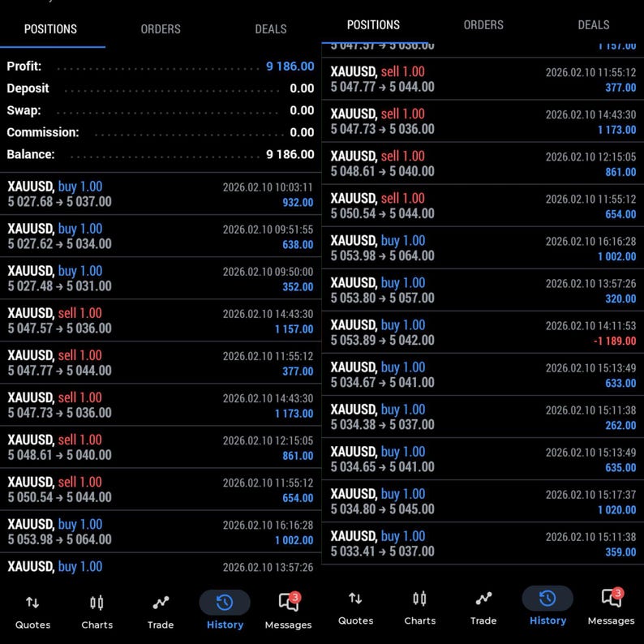This screenshot has width=644, height=644.
Task: Switch to the ORDERS tab on the right screen
Action: (x=483, y=25)
